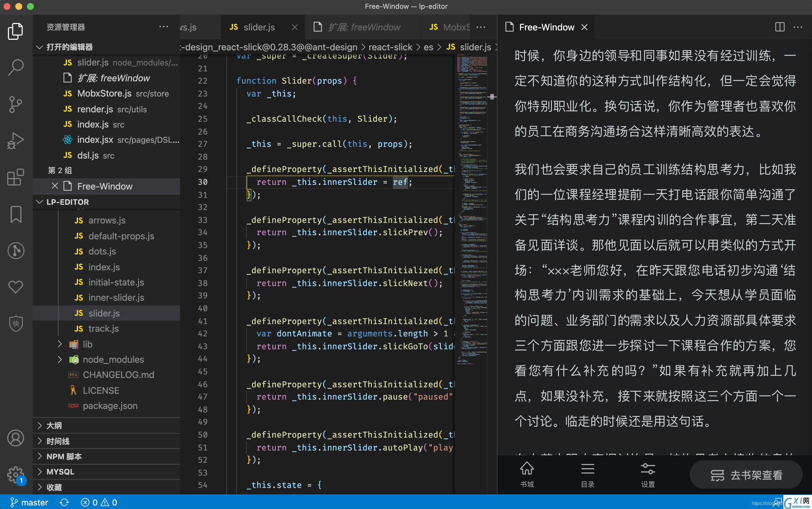Open the heart favorites icon in activity bar
The width and height of the screenshot is (812, 509).
point(15,287)
